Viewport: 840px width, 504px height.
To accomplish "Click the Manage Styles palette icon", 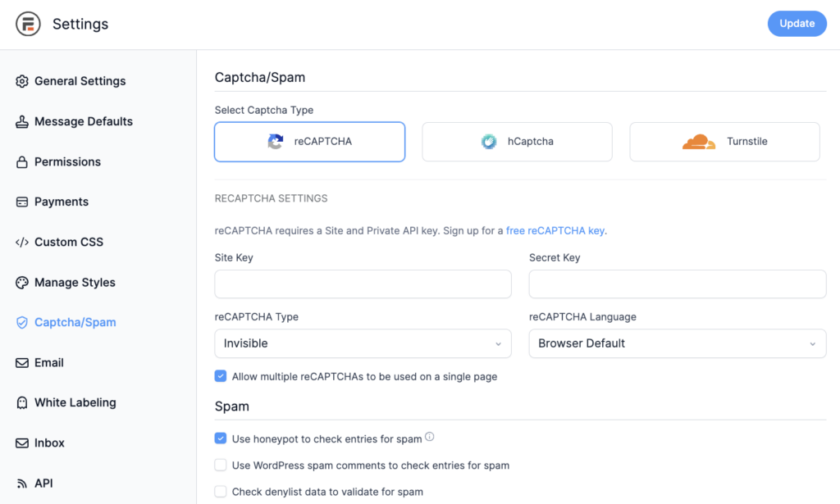I will [x=22, y=283].
